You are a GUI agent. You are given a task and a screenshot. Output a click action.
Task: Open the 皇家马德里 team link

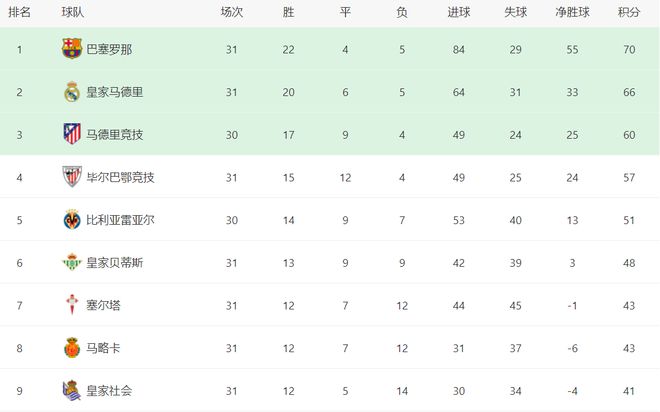114,92
